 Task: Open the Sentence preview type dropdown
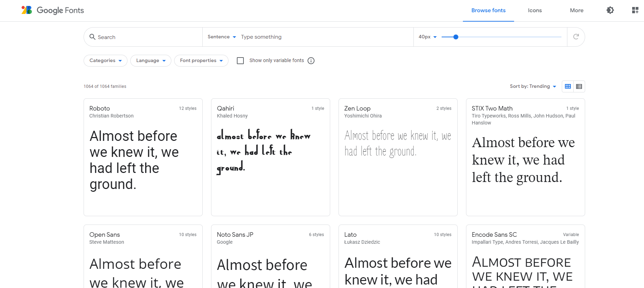pos(222,37)
